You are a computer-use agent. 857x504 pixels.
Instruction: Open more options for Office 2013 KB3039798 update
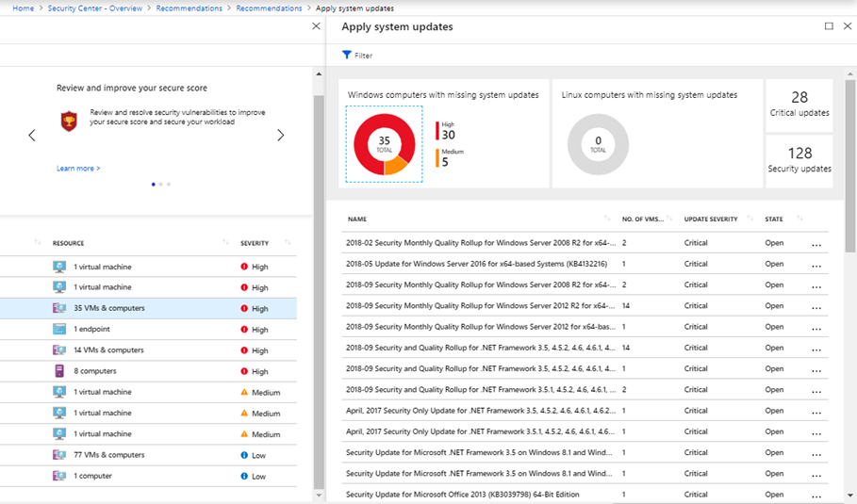[x=816, y=496]
